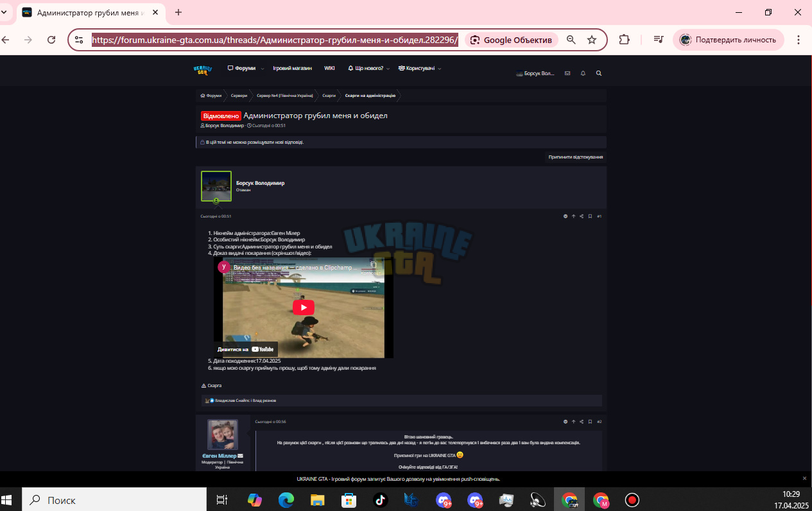Click the YouTube channel avatar in video

(x=224, y=266)
